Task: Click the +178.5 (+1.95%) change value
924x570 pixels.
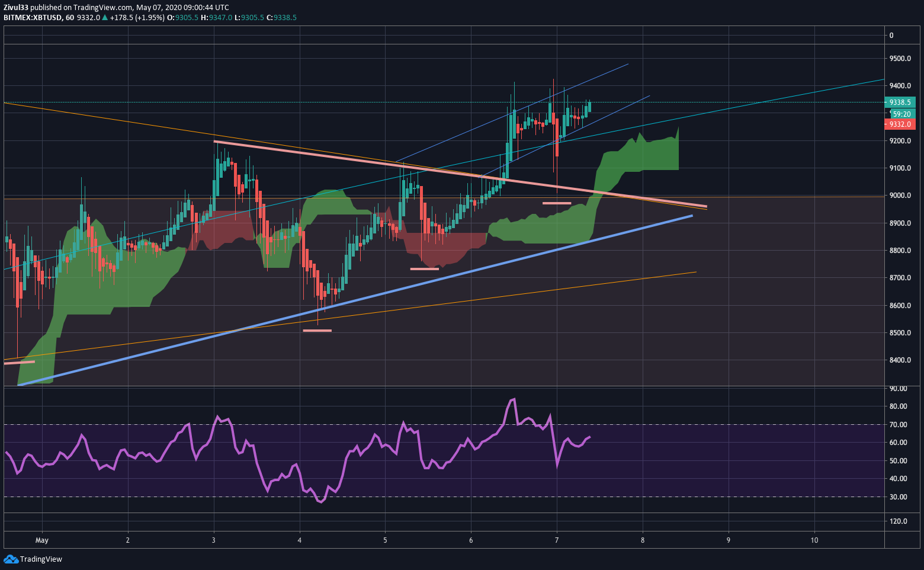Action: click(137, 17)
